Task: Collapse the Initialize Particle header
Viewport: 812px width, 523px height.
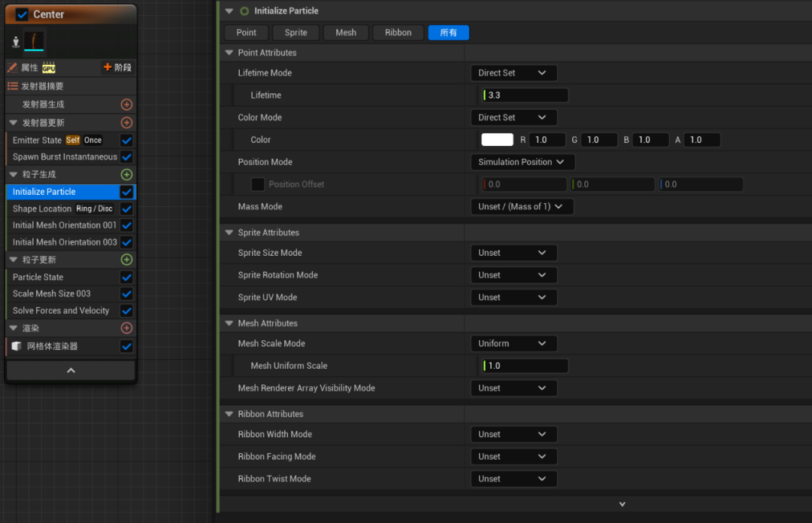Action: coord(229,11)
